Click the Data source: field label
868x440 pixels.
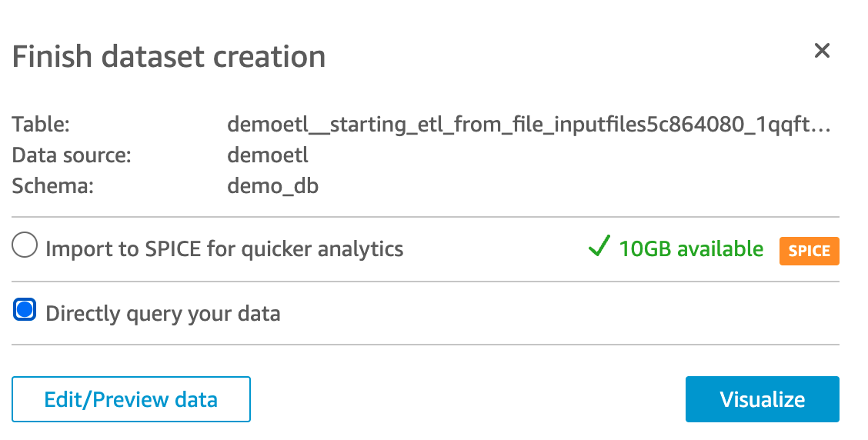[72, 155]
